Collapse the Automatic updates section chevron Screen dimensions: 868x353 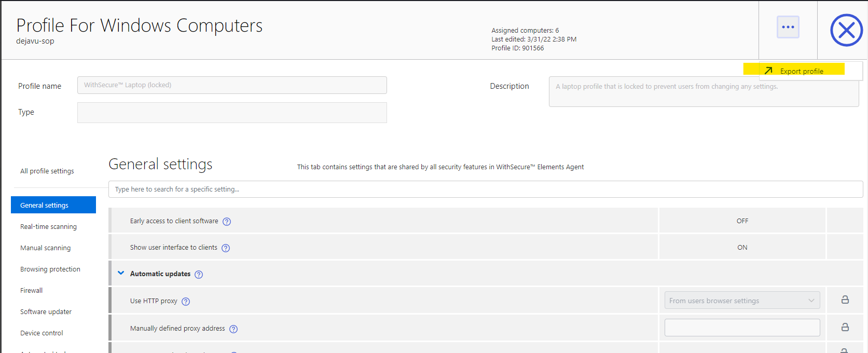click(x=121, y=273)
